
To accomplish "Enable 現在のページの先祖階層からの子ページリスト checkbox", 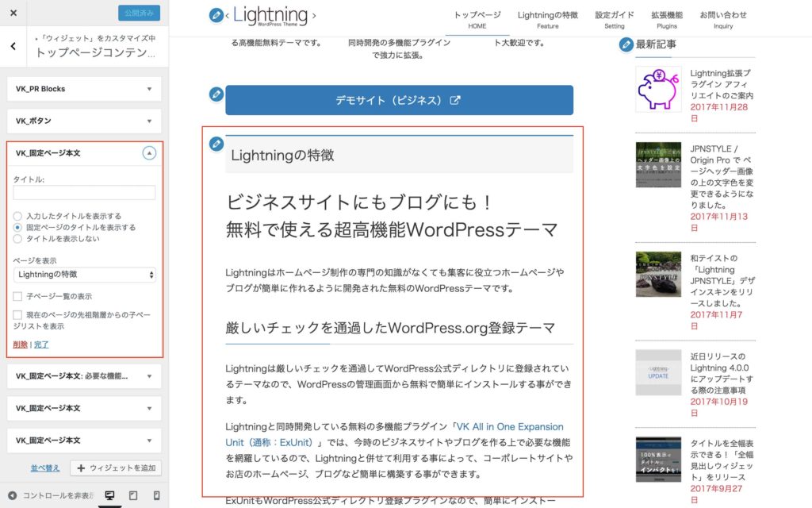I will [17, 314].
